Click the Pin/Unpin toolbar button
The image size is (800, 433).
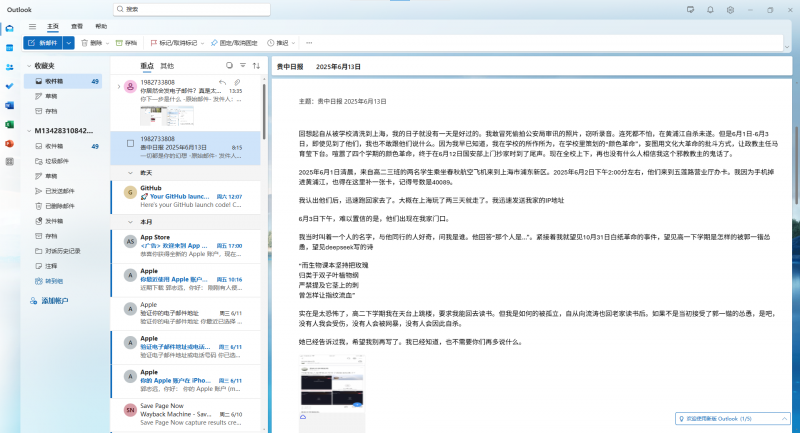coord(234,43)
